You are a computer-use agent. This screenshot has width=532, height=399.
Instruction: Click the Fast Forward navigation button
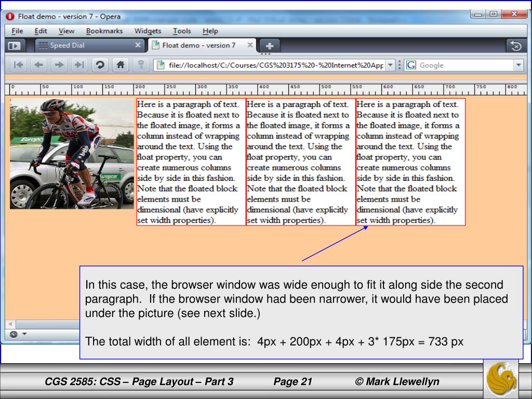pos(79,65)
